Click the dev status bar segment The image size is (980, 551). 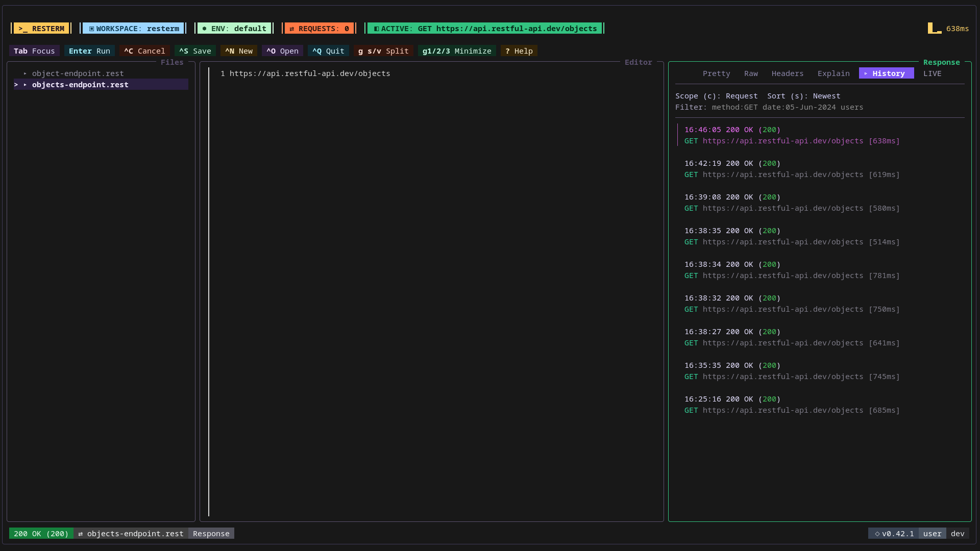click(x=958, y=534)
